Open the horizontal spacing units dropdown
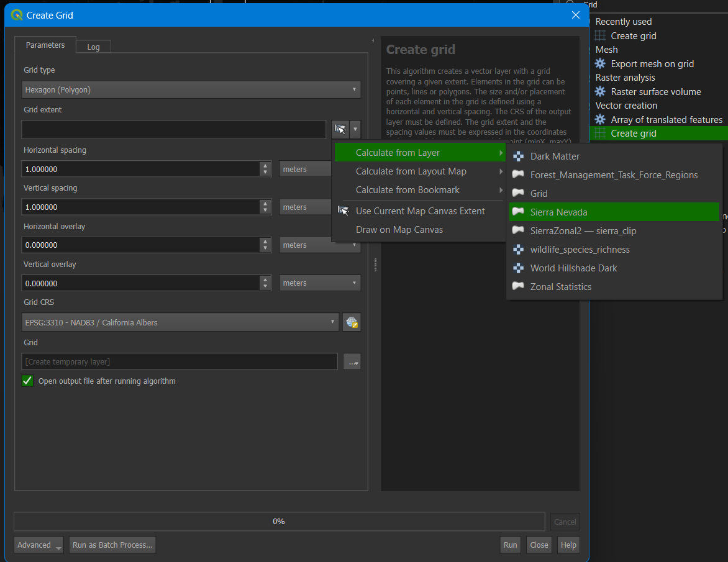Viewport: 728px width, 562px height. coord(305,168)
